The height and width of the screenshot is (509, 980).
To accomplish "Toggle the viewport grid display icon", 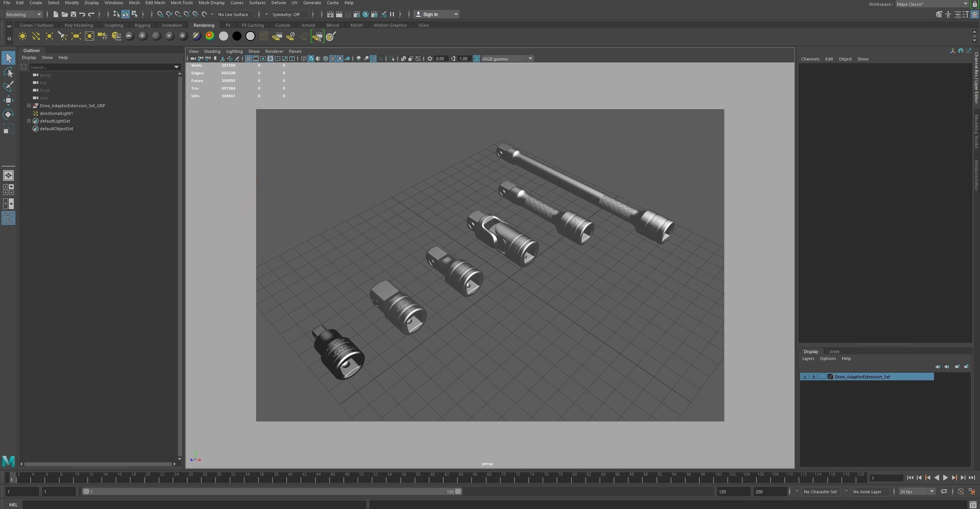I will 248,59.
